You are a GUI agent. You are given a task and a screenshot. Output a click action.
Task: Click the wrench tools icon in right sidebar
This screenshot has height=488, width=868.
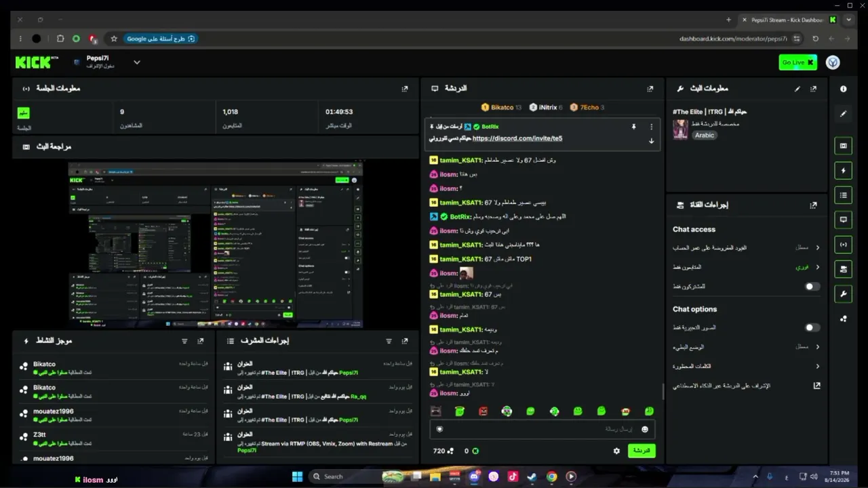click(x=843, y=293)
